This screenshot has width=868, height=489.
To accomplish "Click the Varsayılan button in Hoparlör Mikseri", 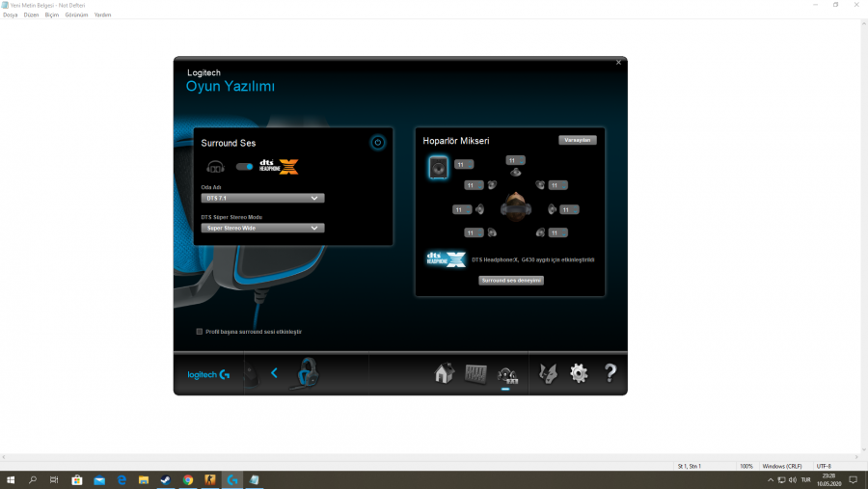I will pyautogui.click(x=578, y=140).
